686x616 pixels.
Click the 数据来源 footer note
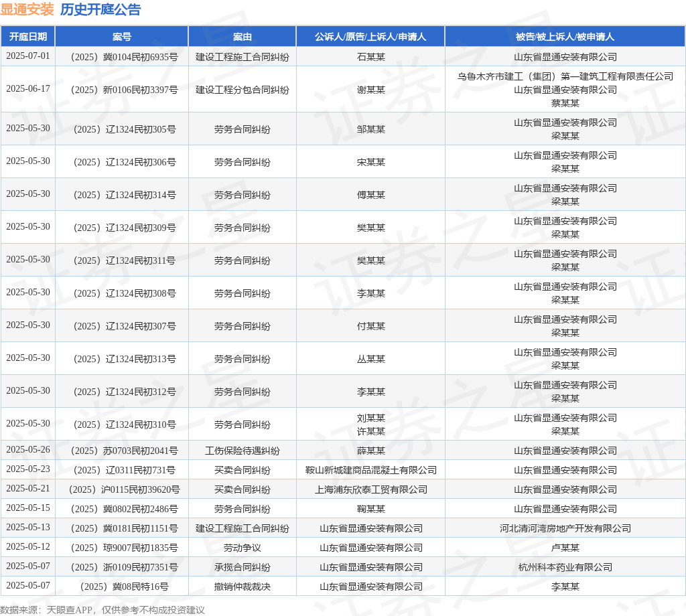tap(102, 610)
